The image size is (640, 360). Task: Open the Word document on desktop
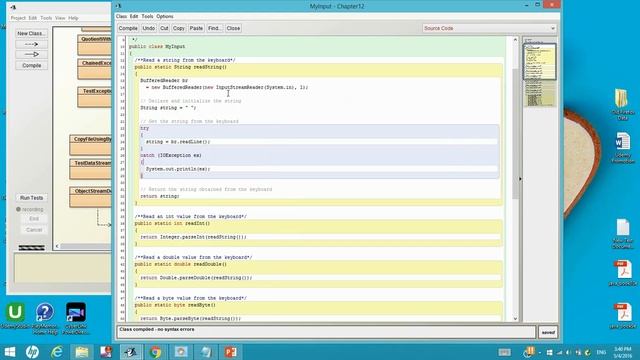(x=622, y=147)
